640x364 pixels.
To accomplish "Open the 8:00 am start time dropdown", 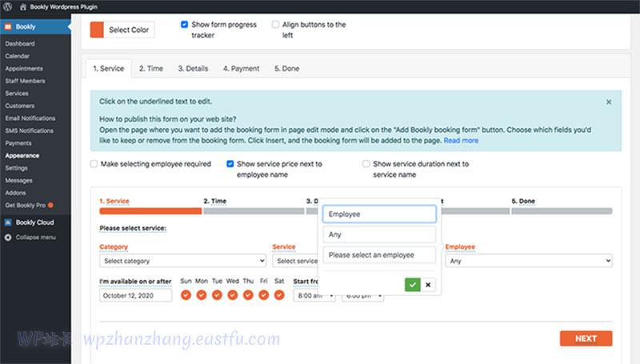I will tap(314, 296).
